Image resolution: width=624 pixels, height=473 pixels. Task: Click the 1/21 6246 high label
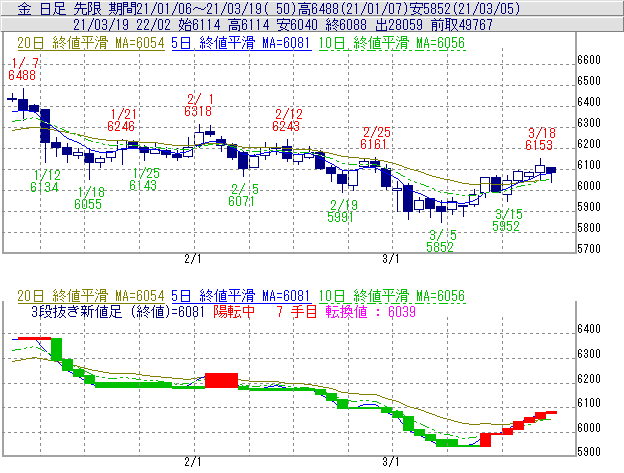121,120
